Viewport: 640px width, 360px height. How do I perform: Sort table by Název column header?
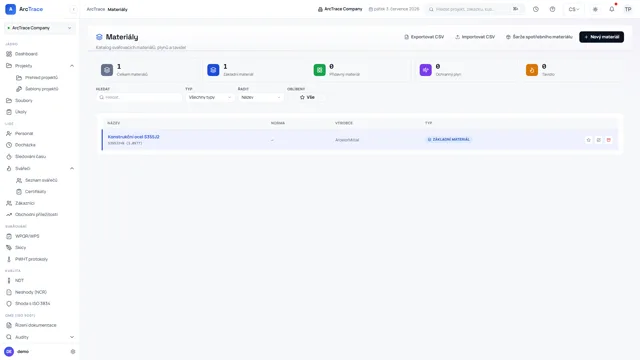point(113,123)
